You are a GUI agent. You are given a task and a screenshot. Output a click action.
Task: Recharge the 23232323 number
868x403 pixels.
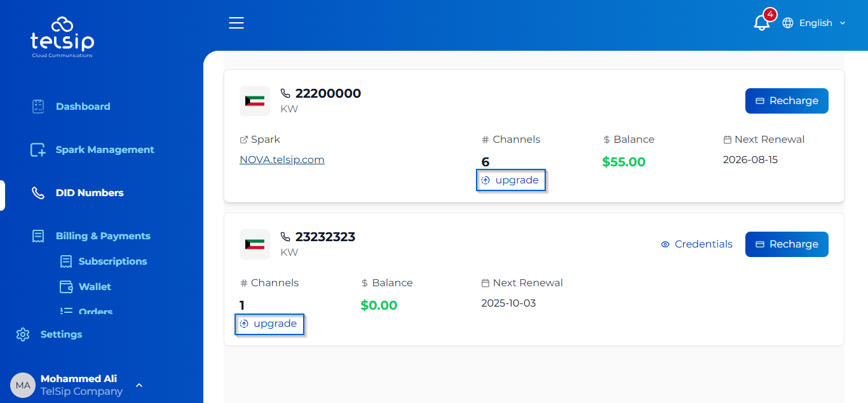click(787, 244)
